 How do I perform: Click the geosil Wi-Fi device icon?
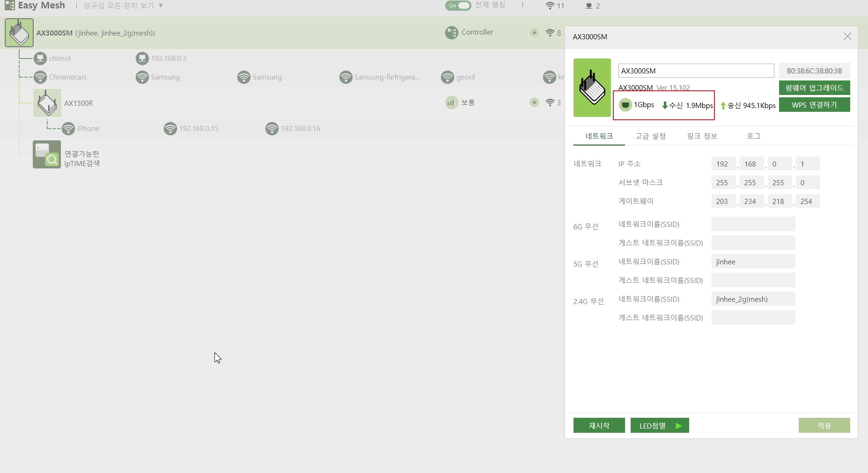448,77
